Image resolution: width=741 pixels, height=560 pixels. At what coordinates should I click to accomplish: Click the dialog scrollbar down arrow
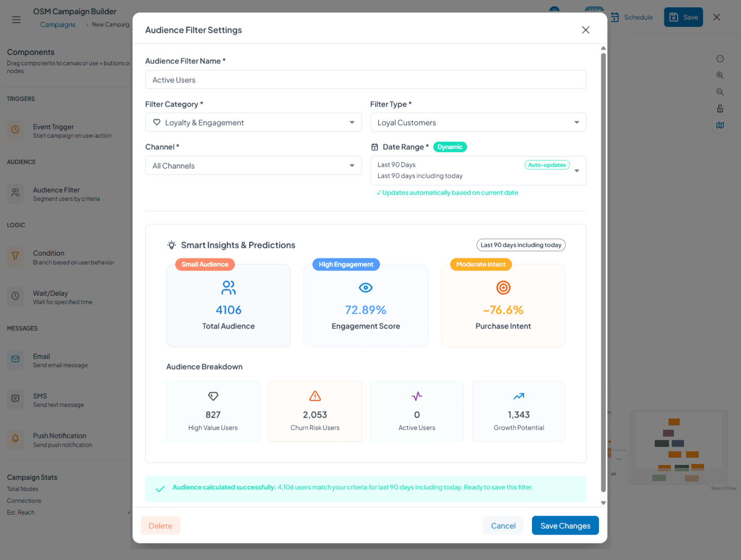pos(603,503)
